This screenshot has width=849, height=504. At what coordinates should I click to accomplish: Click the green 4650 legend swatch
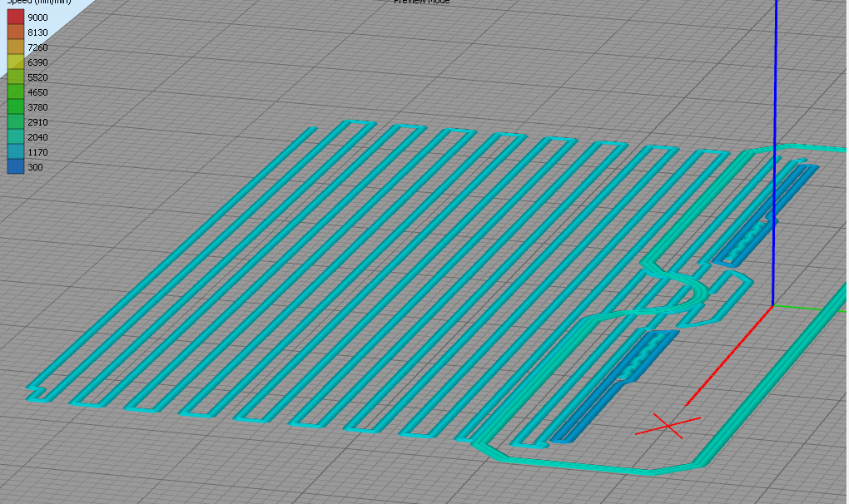[x=16, y=92]
